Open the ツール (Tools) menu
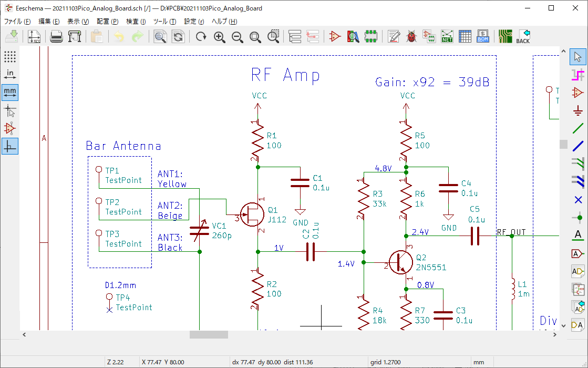This screenshot has width=588, height=368. tap(164, 22)
